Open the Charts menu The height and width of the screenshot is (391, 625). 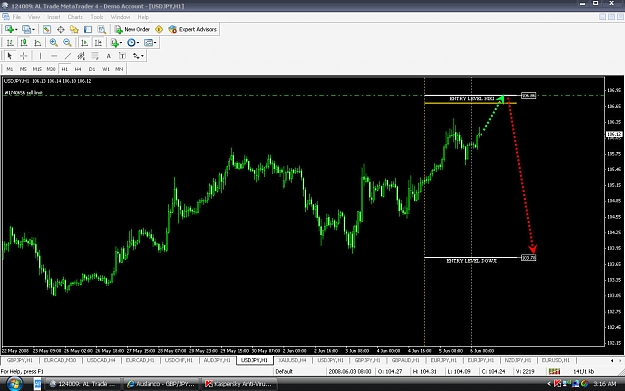[x=75, y=17]
